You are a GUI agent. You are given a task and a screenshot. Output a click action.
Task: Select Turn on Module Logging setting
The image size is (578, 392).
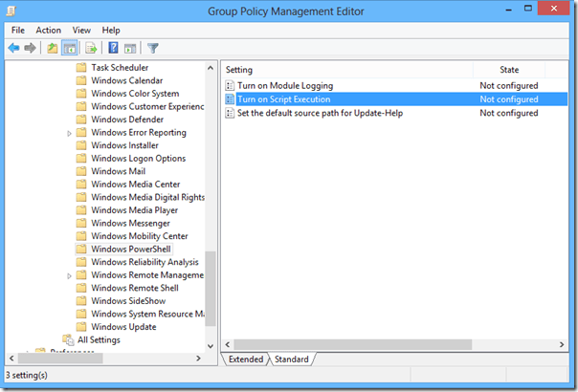[284, 86]
